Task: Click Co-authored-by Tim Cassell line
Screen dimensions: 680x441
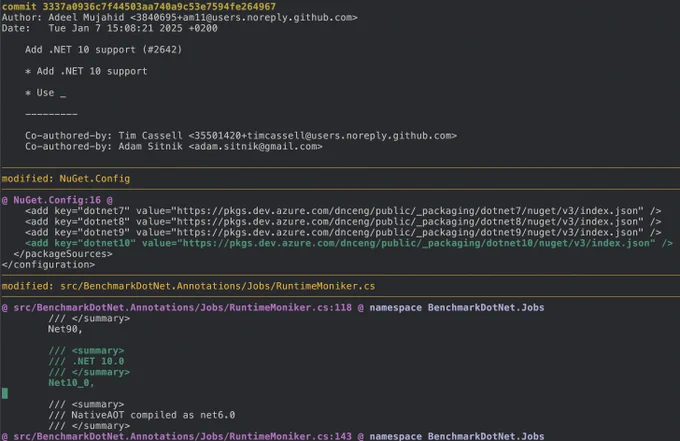Action: (241, 135)
